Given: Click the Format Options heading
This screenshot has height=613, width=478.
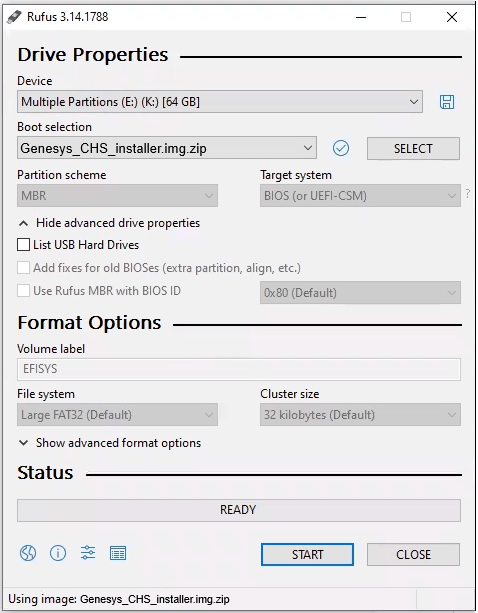Looking at the screenshot, I should tap(90, 323).
